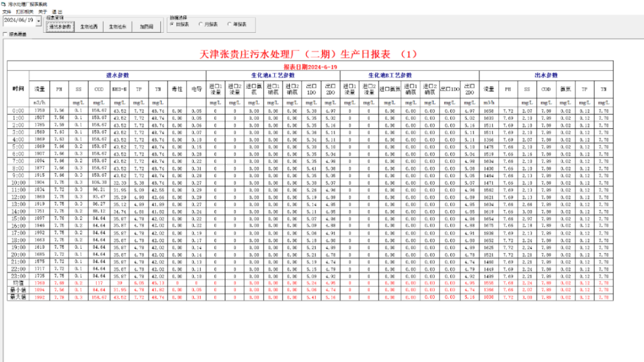644x362 pixels.
Task: Click the 出水参数 group header
Action: pyautogui.click(x=546, y=75)
